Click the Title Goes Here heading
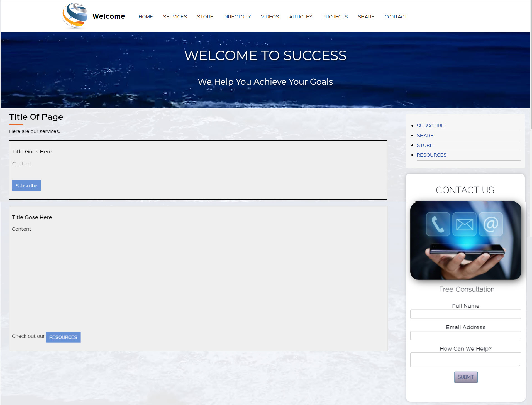This screenshot has width=532, height=405. coord(32,152)
